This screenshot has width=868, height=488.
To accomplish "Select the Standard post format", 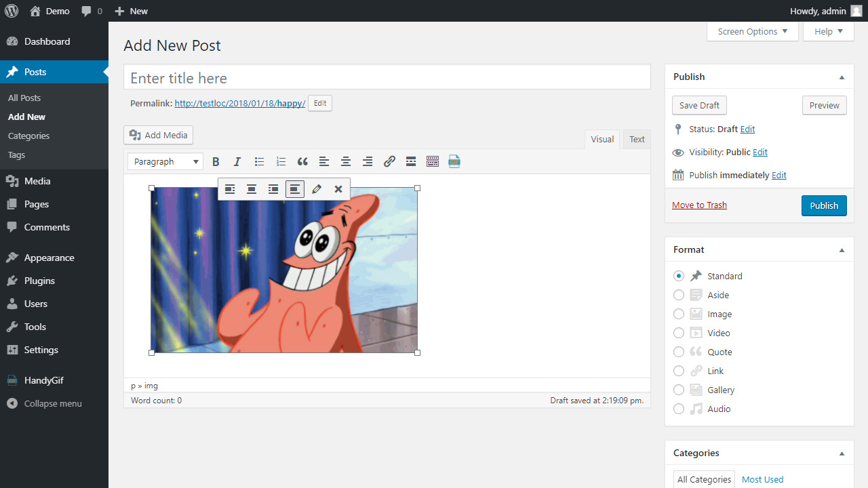I will 679,276.
